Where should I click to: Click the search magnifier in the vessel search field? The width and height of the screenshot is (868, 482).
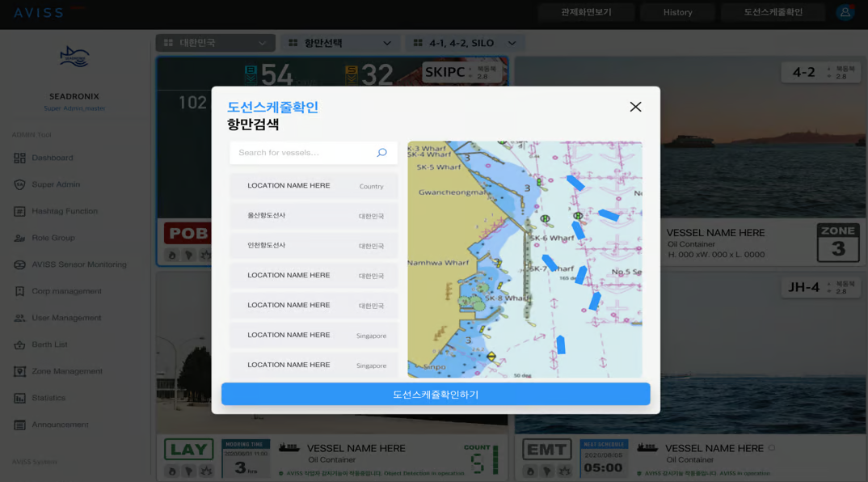point(381,152)
